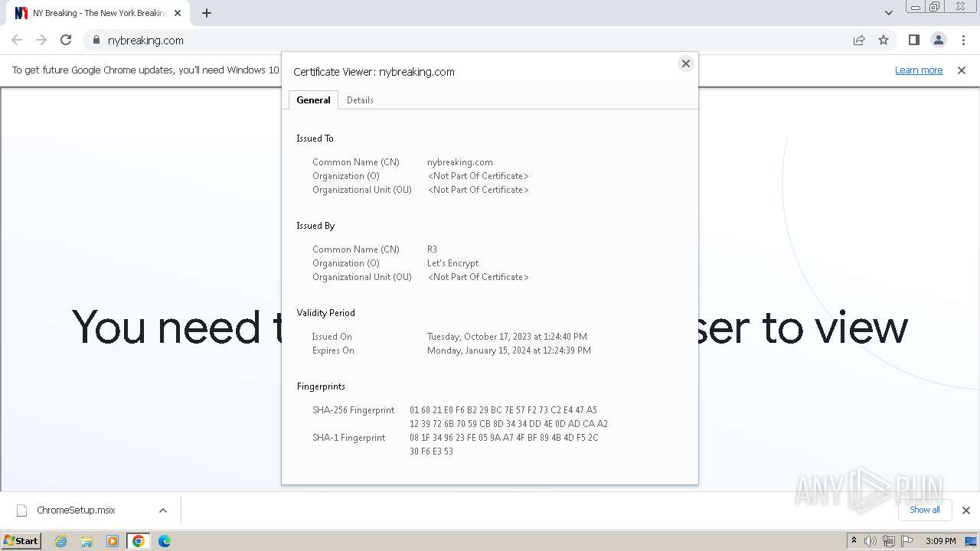This screenshot has height=551, width=980.
Task: Click SHA-256 value starting 01 68 21
Action: click(508, 417)
